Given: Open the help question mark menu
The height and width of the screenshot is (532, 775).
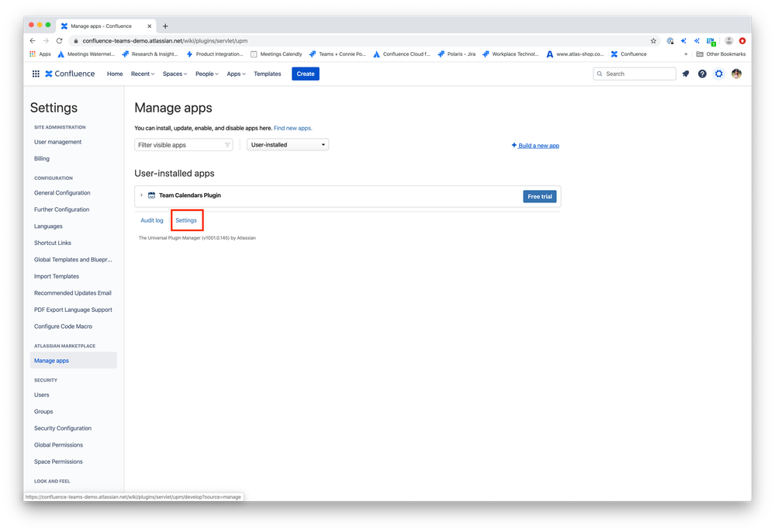Looking at the screenshot, I should click(702, 74).
